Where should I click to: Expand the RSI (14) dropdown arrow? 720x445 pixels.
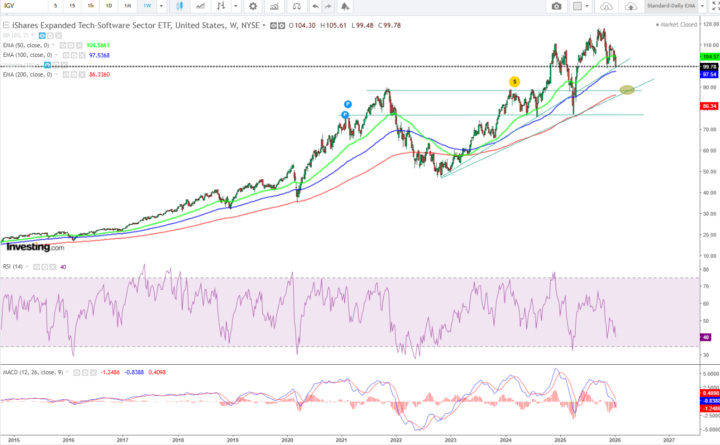point(28,267)
